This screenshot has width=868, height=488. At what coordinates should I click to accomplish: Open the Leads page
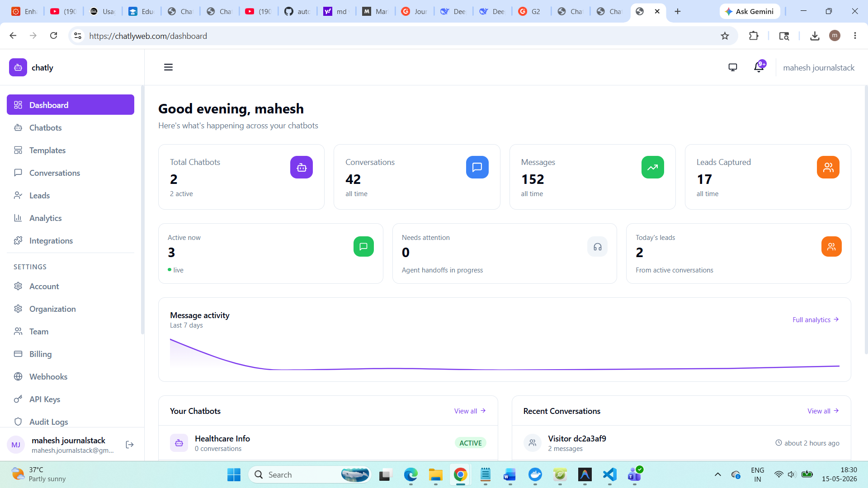coord(71,196)
